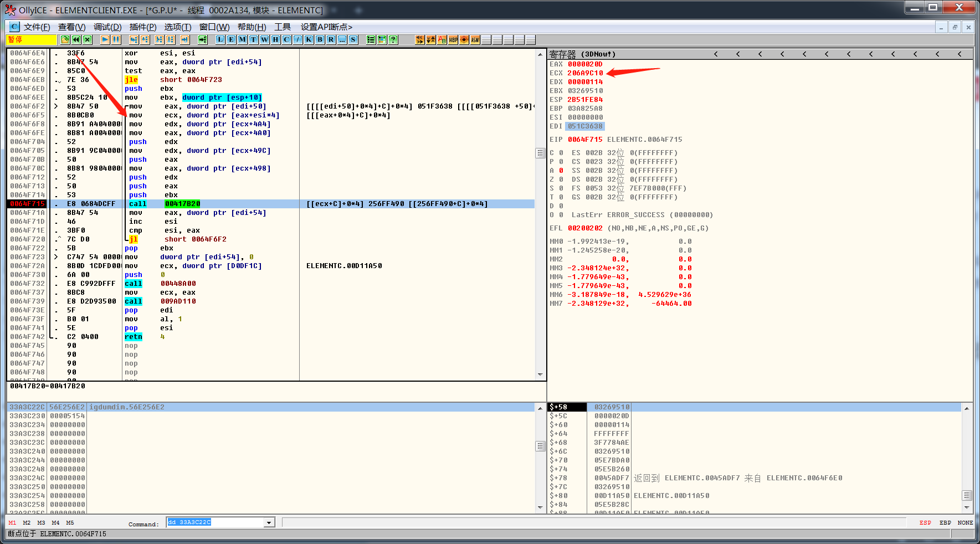Click the 设置API断点 menu entry
Screen dimensions: 980x544
(326, 27)
